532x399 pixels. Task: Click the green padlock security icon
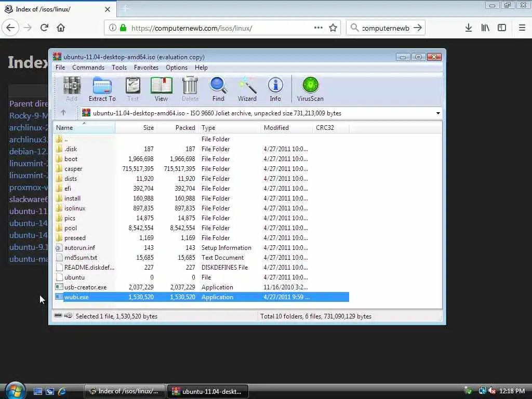click(x=123, y=28)
